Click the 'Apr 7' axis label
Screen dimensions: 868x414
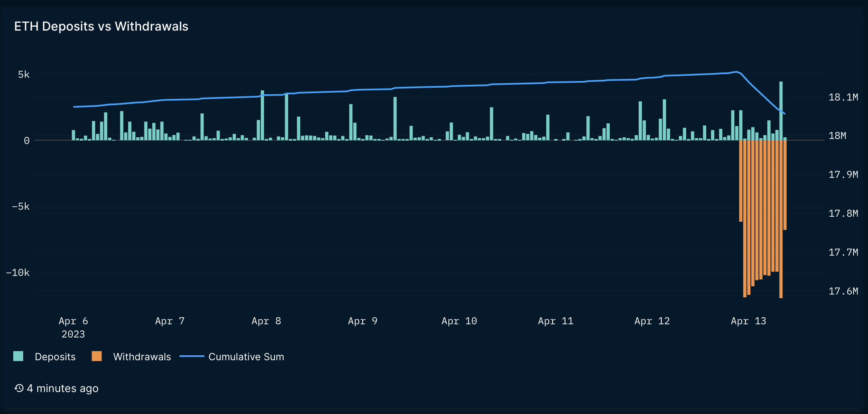[170, 321]
